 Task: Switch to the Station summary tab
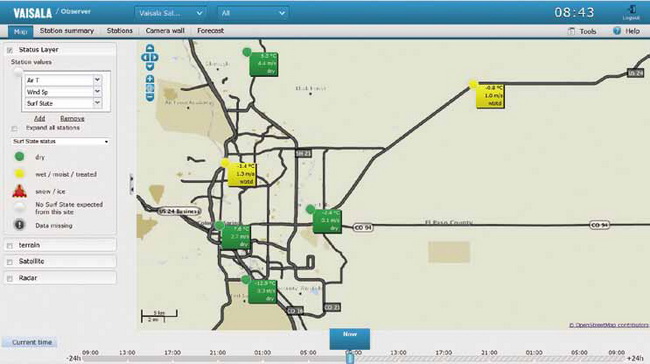point(67,31)
